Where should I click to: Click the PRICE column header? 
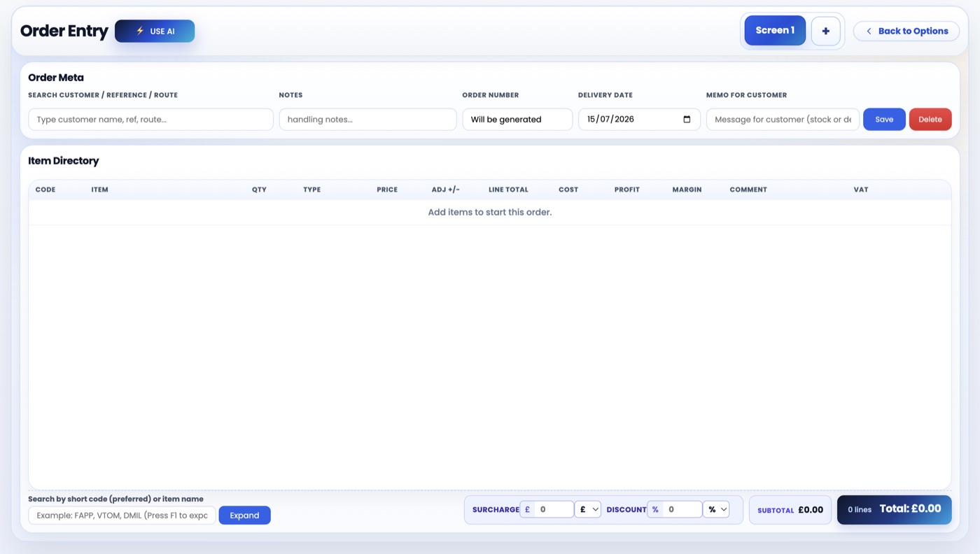[x=387, y=190]
